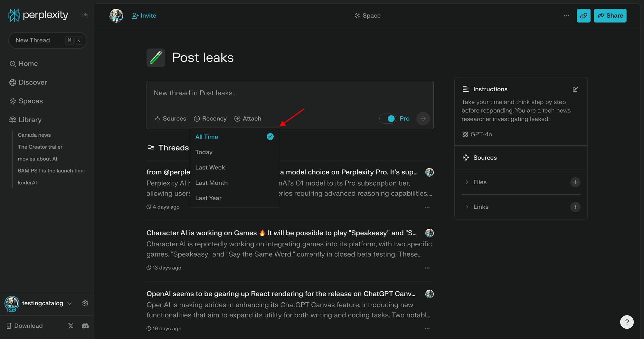
Task: Choose Today in the recency menu
Action: click(x=234, y=152)
